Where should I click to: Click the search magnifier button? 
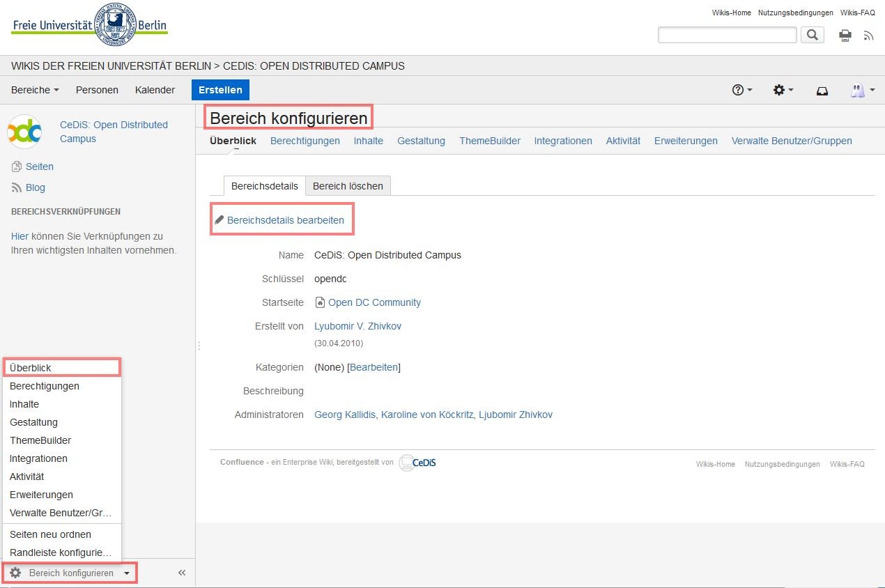point(813,35)
